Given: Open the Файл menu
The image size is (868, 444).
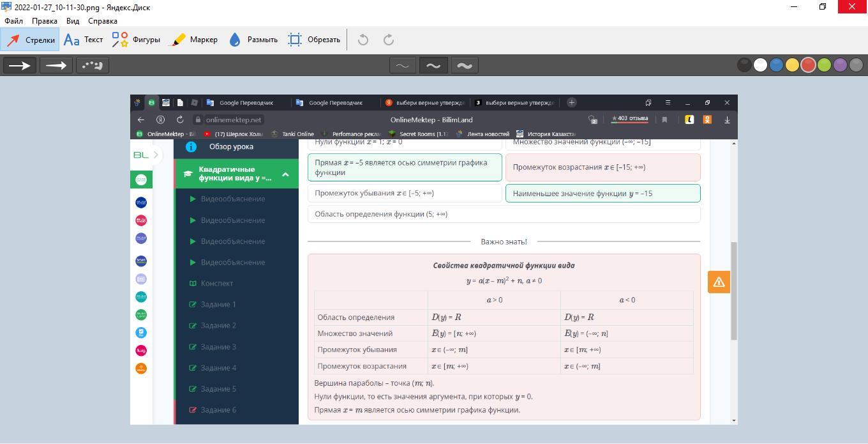Looking at the screenshot, I should coord(13,21).
